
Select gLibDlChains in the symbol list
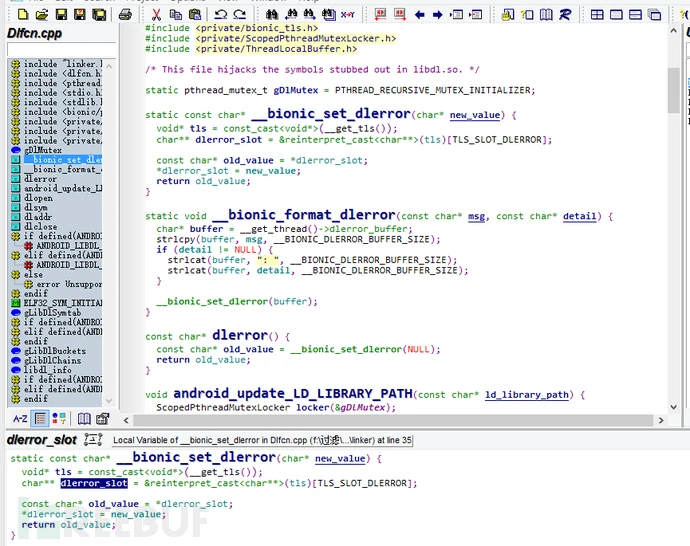(x=52, y=360)
